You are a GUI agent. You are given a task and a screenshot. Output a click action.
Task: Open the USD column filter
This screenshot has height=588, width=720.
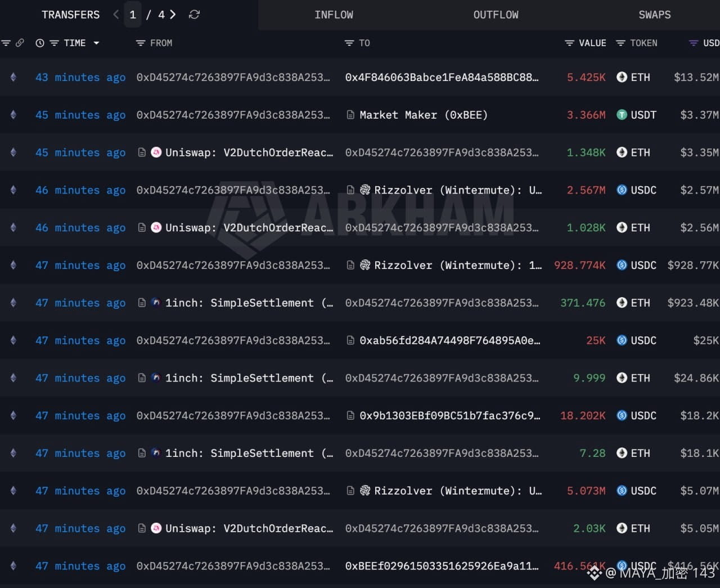[x=694, y=43]
